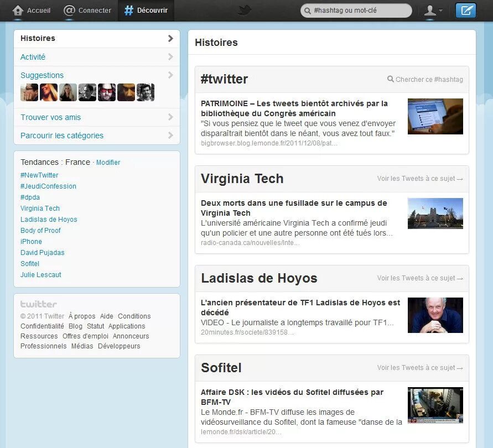This screenshot has width=493, height=448.
Task: Click the chevron beside Histoires
Action: (x=170, y=38)
